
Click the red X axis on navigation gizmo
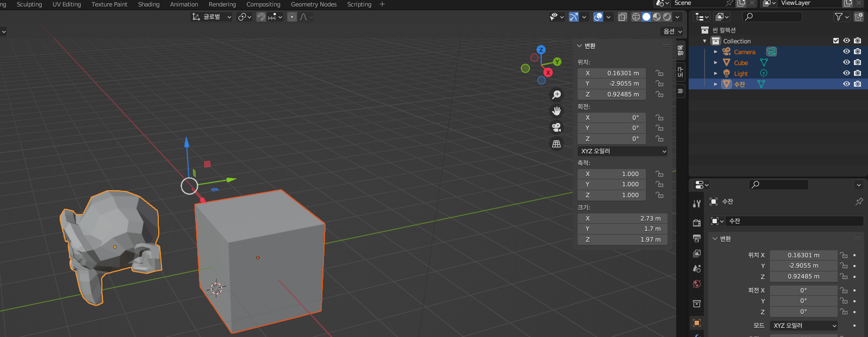548,72
